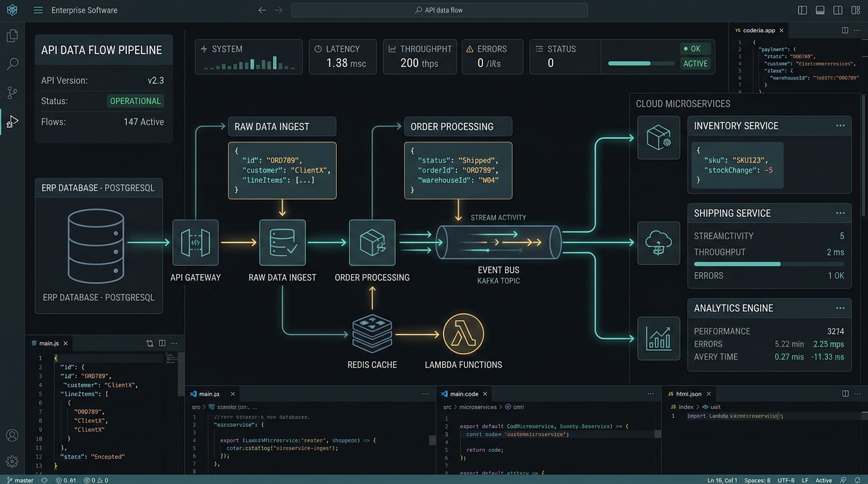Toggle primary sidebar layout icon
Screen dimensions: 868x484
[x=802, y=10]
